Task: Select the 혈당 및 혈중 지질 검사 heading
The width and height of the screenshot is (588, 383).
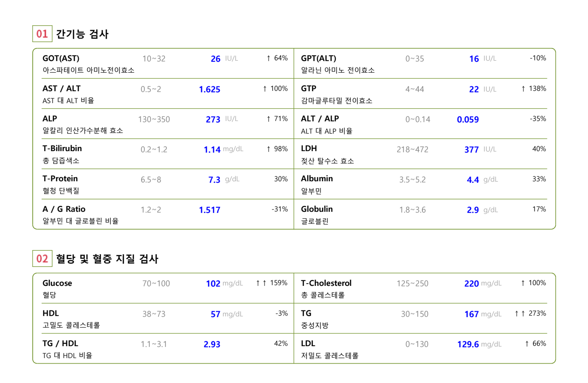Action: coord(107,259)
